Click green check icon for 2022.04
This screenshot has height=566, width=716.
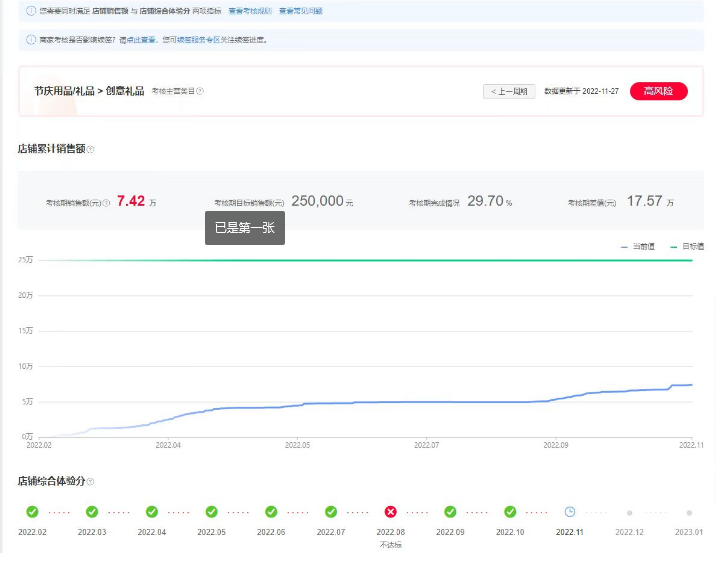[152, 512]
